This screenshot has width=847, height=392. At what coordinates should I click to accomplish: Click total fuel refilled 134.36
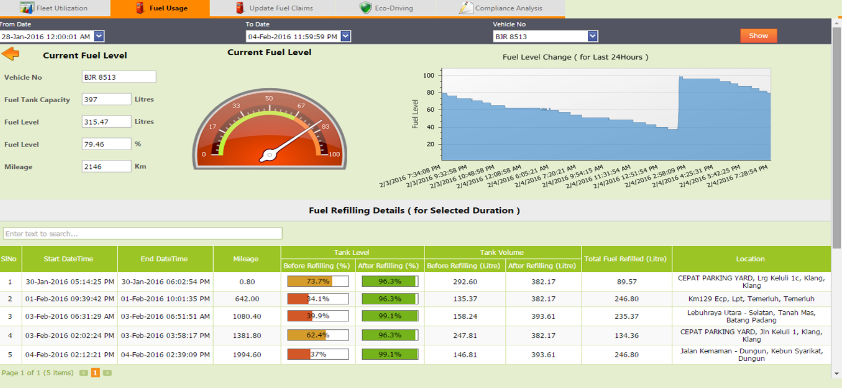pos(627,335)
